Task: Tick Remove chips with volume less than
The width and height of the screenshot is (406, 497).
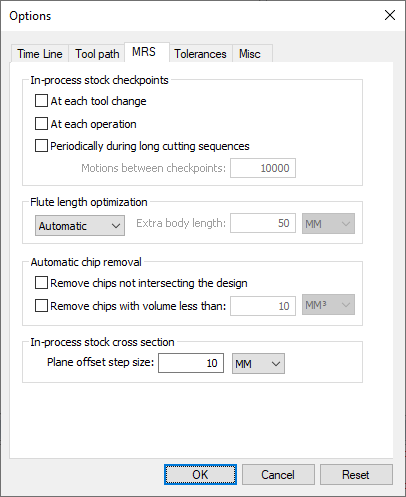Action: click(x=41, y=306)
